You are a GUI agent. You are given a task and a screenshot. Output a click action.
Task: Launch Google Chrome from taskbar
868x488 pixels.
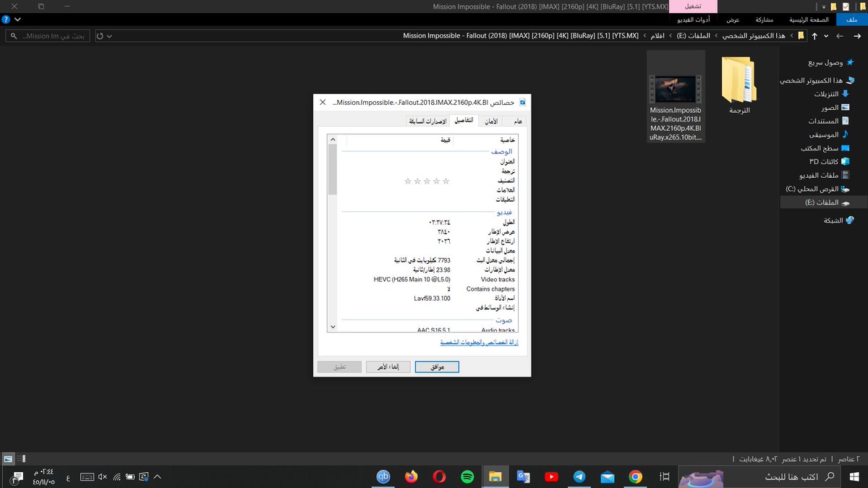click(x=635, y=476)
